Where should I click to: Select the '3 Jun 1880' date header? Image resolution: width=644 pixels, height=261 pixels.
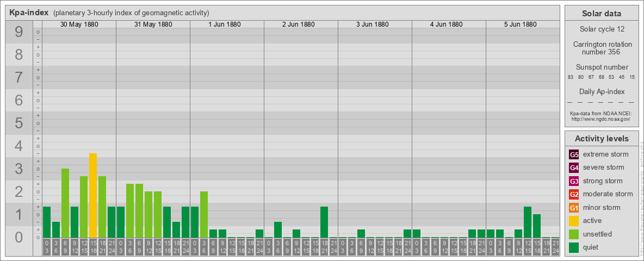373,24
